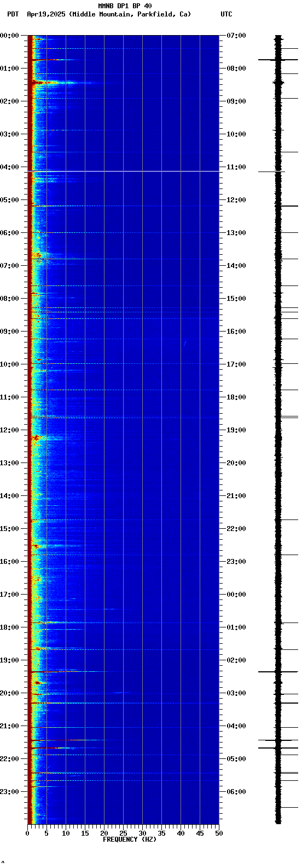Click the station name "Middle Mountain, Parkfield, Ca"
This screenshot has height=868, width=302.
click(130, 14)
